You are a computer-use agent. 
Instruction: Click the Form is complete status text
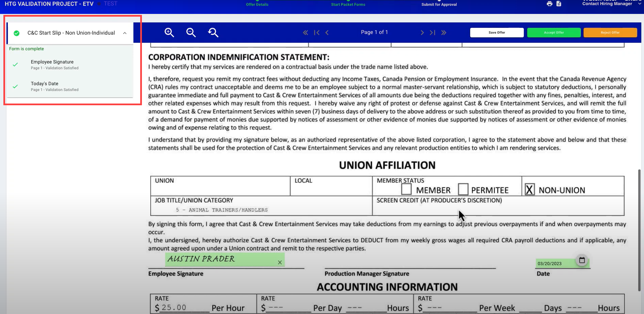coord(26,49)
